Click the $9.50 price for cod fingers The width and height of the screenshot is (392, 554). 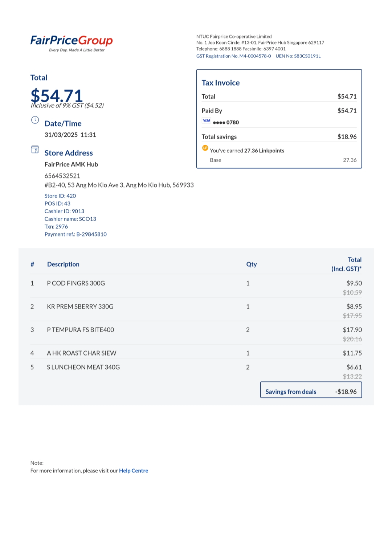click(x=354, y=283)
